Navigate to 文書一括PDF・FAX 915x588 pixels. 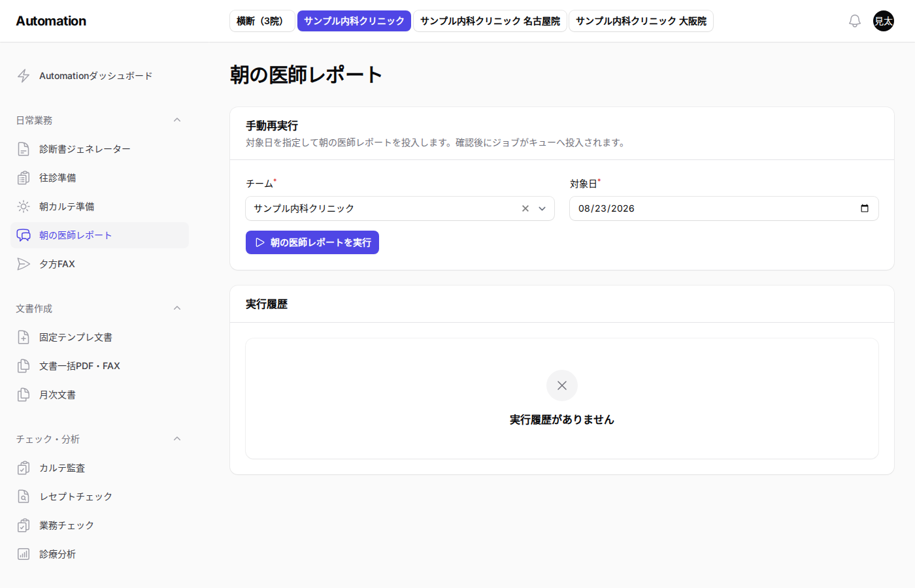tap(99, 366)
